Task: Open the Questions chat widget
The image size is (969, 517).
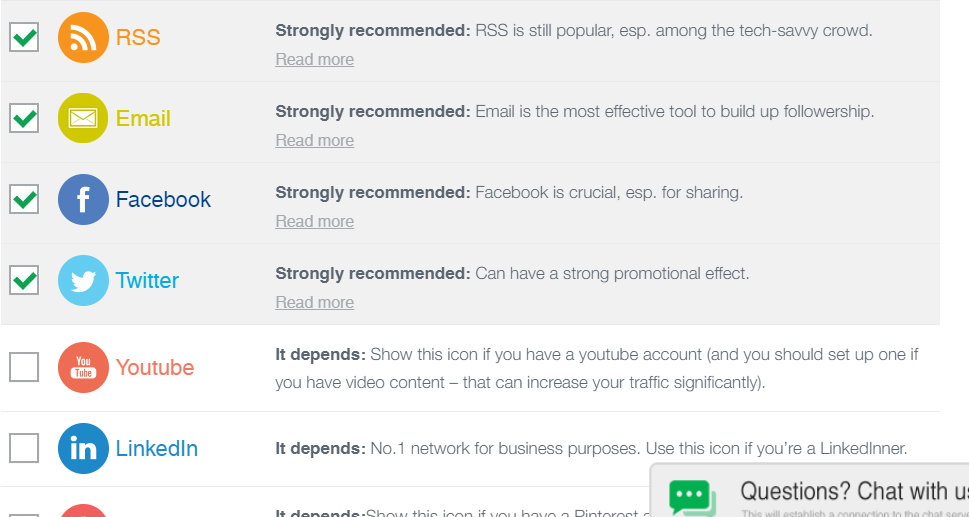Action: 850,492
